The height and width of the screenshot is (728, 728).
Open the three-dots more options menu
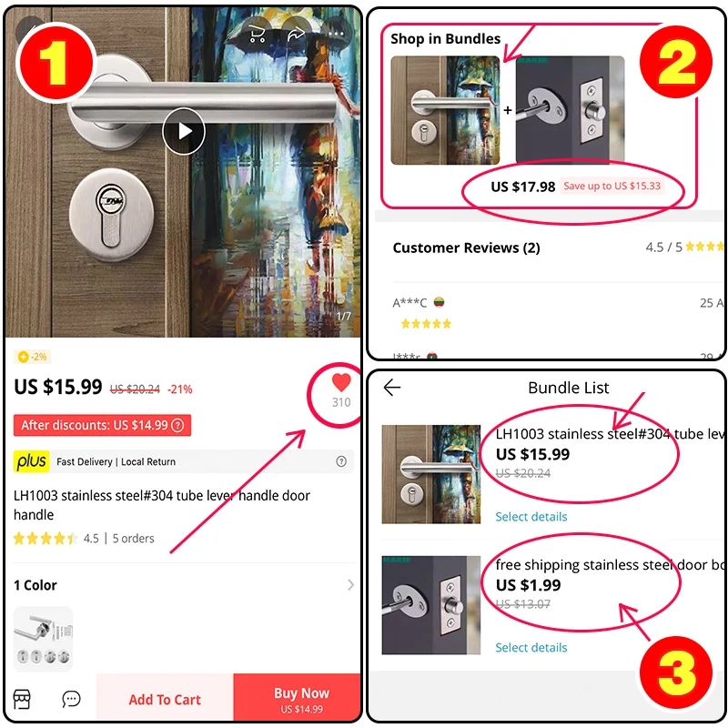(x=335, y=34)
